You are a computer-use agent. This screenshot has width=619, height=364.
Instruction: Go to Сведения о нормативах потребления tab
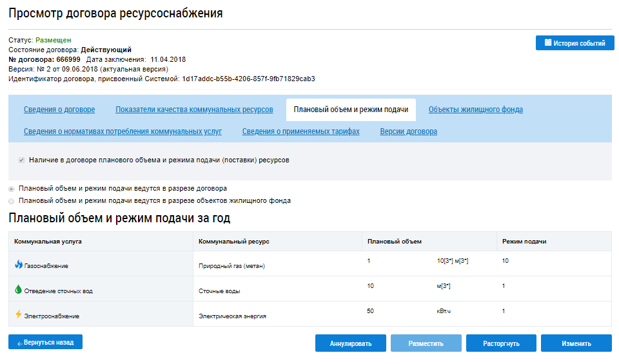(123, 131)
